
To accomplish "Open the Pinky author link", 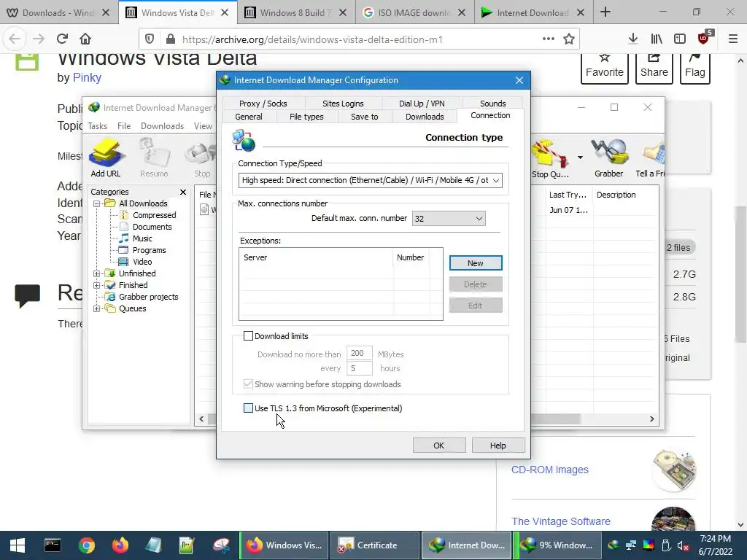I will coord(87,77).
